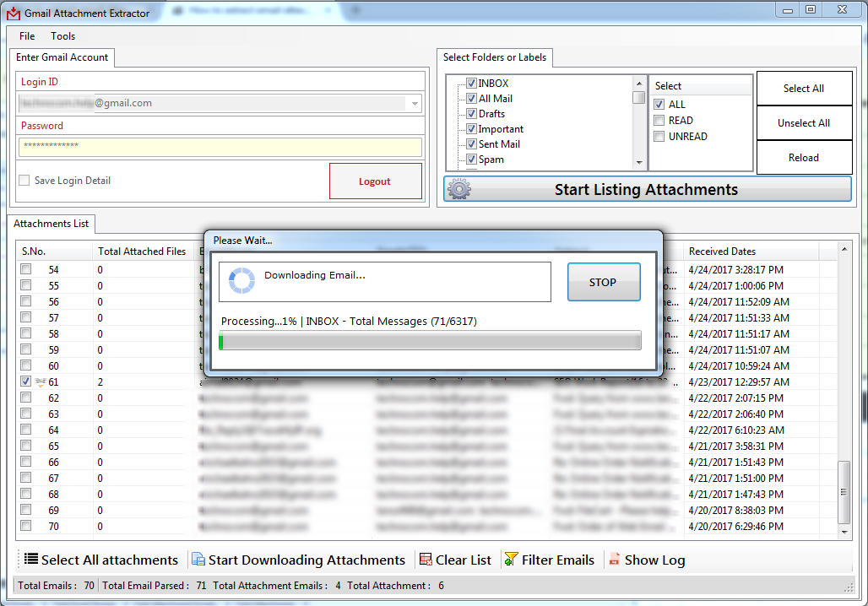Screen dimensions: 868x606
Task: Click the attachments list scrollbar thumb
Action: 844,492
